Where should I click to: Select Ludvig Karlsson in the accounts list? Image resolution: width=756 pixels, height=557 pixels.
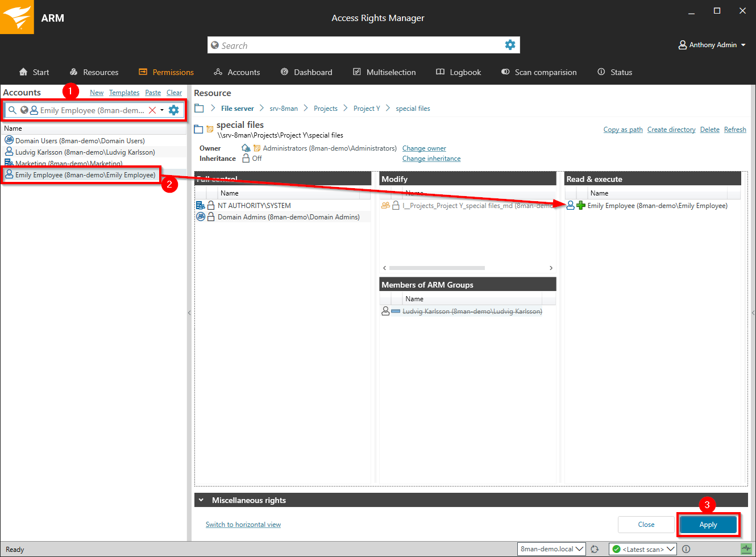click(85, 152)
